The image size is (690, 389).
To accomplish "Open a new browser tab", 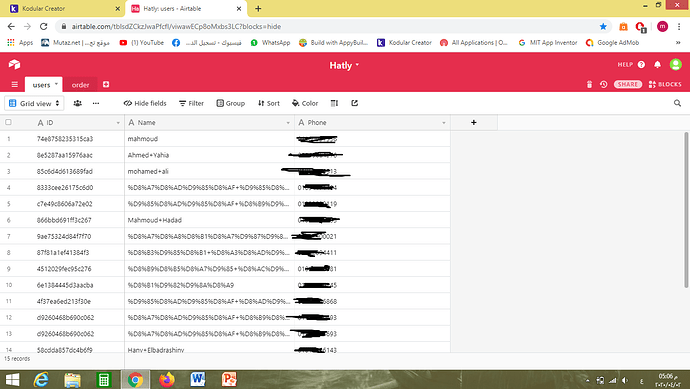I will 258,8.
